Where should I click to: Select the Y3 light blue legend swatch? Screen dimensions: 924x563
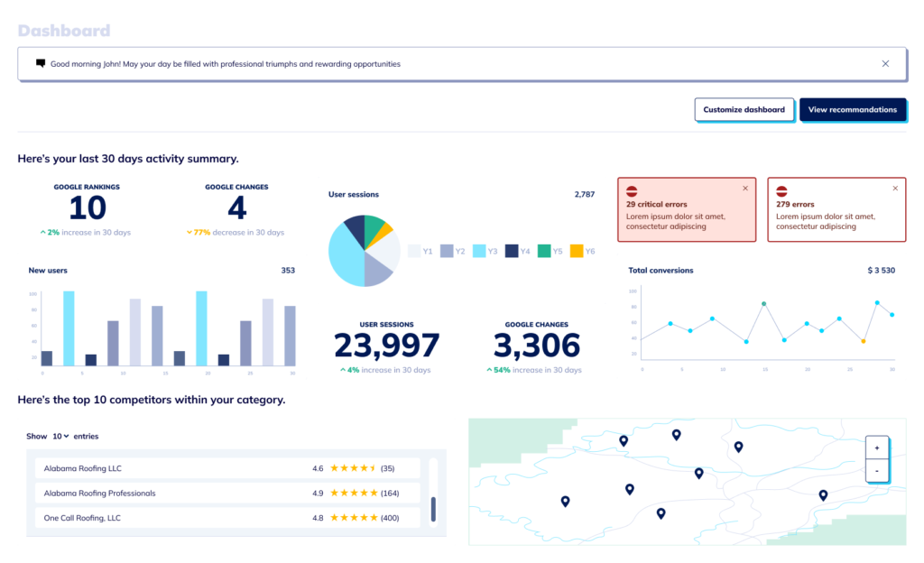(479, 252)
